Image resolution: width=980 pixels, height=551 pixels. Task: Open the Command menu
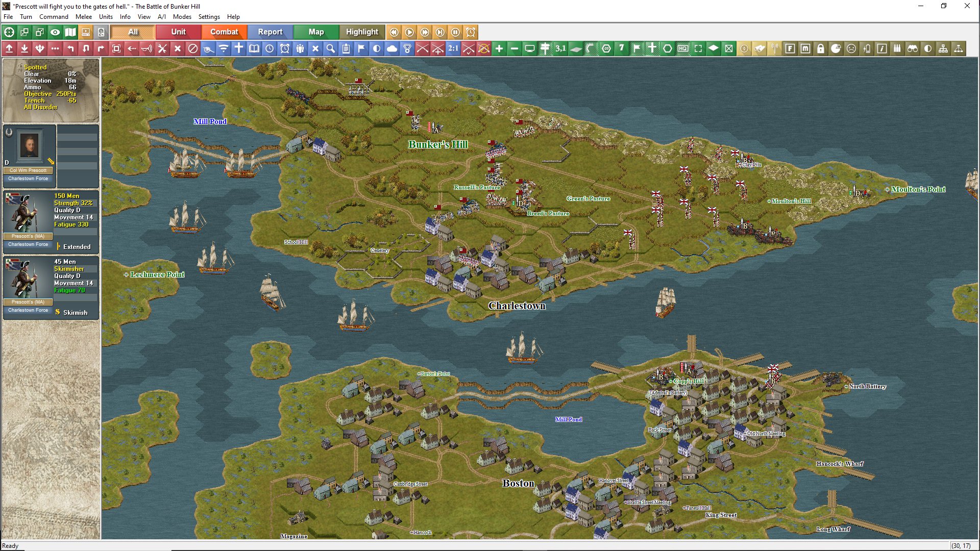[x=54, y=17]
